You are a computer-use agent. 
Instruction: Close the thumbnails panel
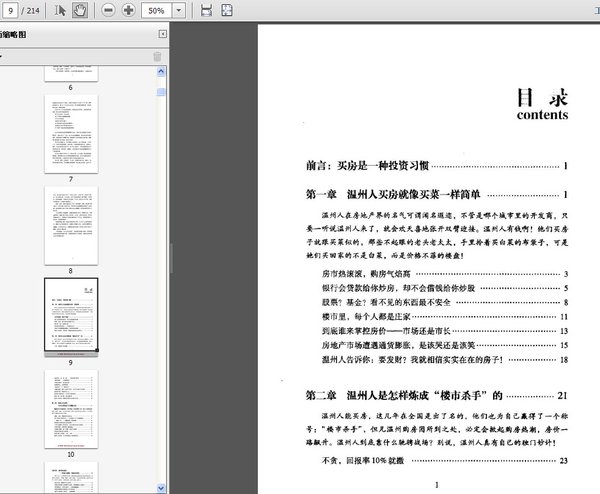click(163, 34)
